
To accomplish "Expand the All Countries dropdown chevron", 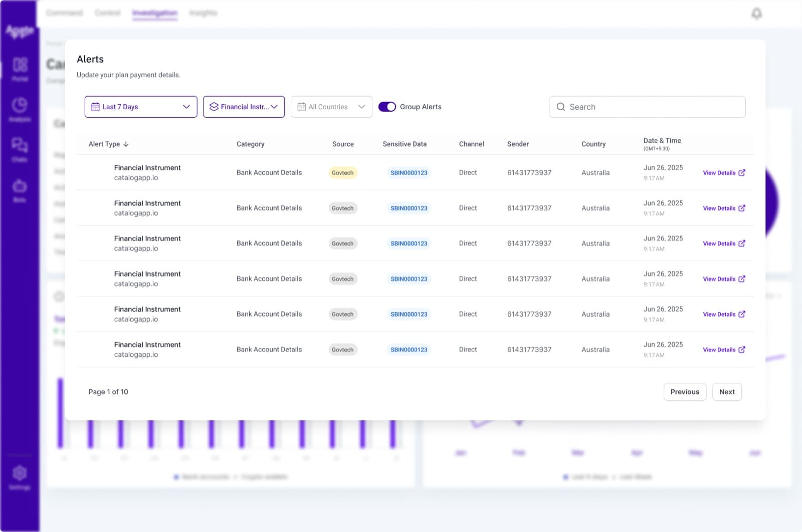I will coord(361,107).
